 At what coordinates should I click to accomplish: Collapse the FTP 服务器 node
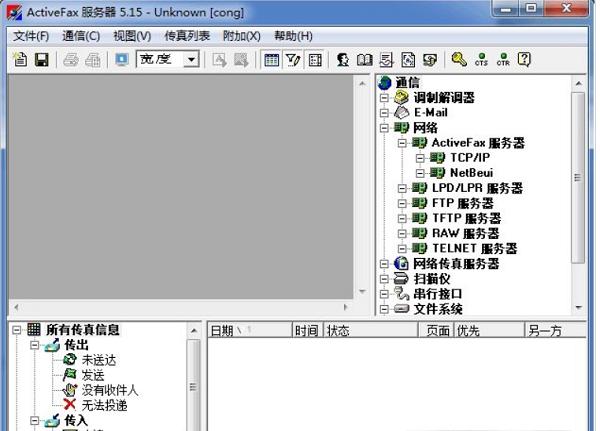click(x=402, y=203)
